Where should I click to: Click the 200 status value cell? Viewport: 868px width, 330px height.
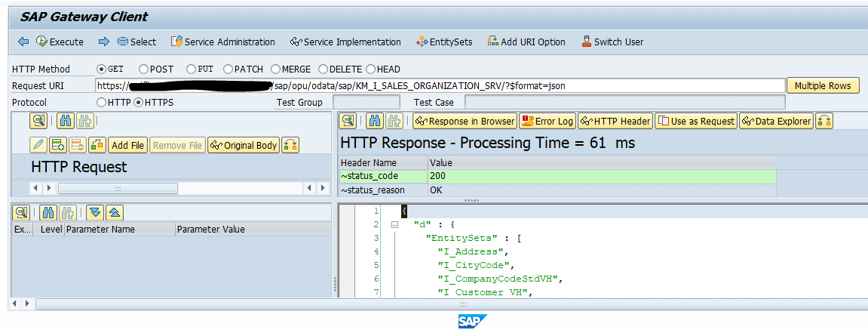pos(603,177)
